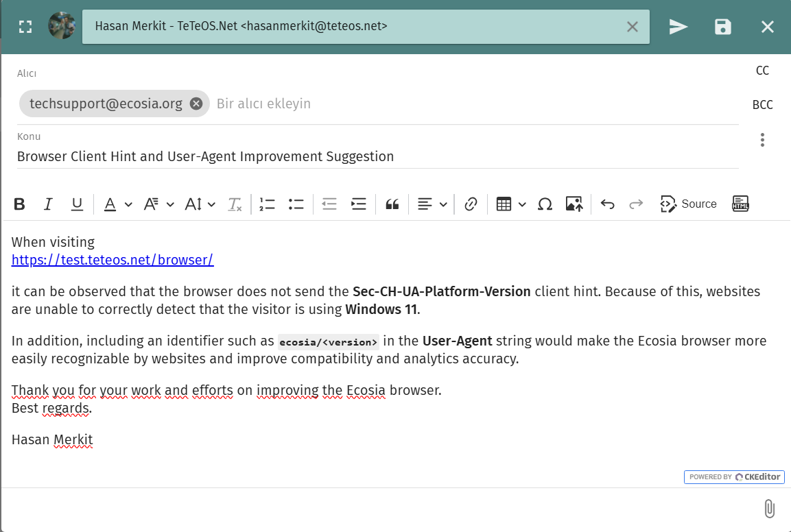The width and height of the screenshot is (791, 532).
Task: Focus the 'Bir alıcı ekleyin' recipient input
Action: [x=263, y=104]
